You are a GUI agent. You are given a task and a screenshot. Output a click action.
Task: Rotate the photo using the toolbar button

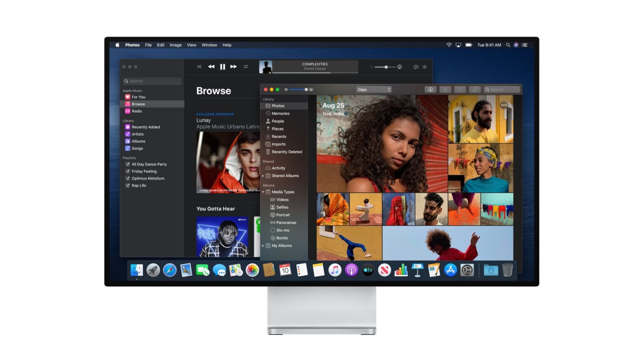475,90
